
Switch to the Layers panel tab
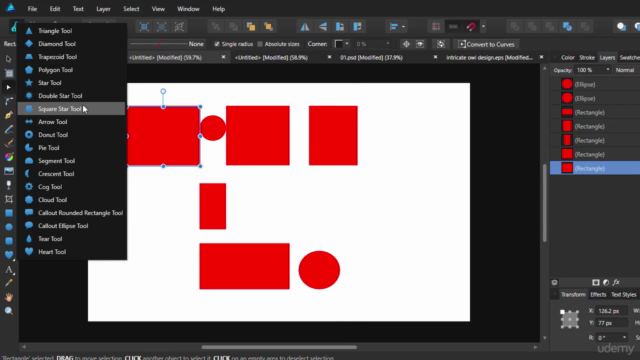pyautogui.click(x=607, y=58)
